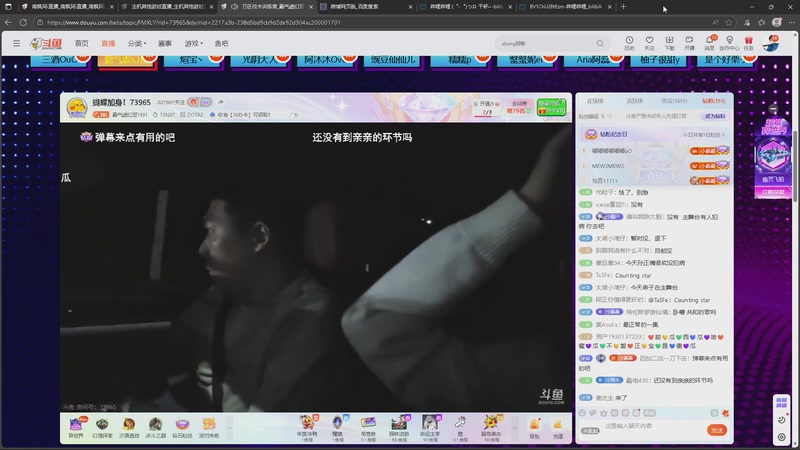Switch to the 活跃榜 tab
The image size is (800, 450).
click(x=634, y=101)
